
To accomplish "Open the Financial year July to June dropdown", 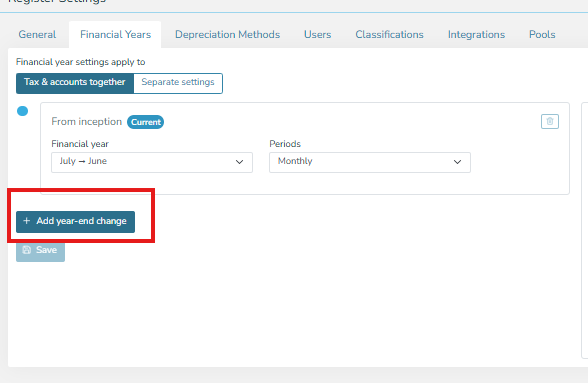I will (x=152, y=162).
